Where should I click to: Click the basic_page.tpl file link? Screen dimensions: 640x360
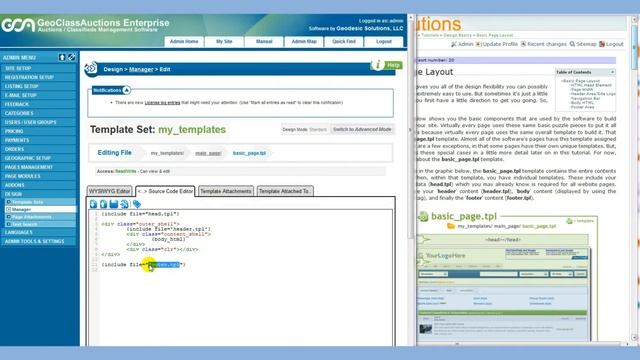click(x=249, y=153)
